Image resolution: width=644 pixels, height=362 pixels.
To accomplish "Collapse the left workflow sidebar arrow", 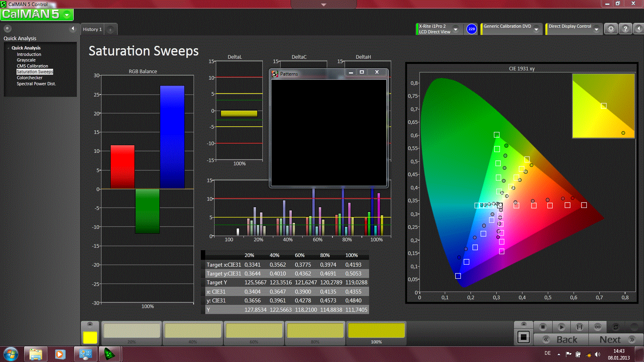I will 73,29.
